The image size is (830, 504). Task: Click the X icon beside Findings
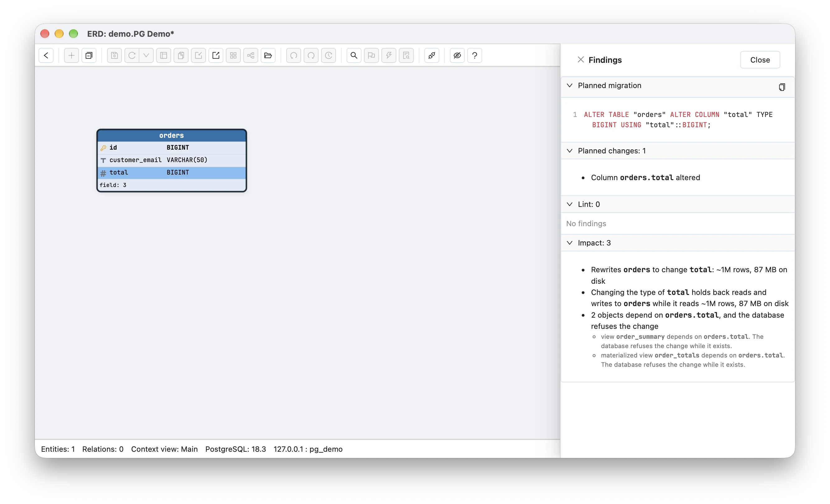(x=581, y=60)
